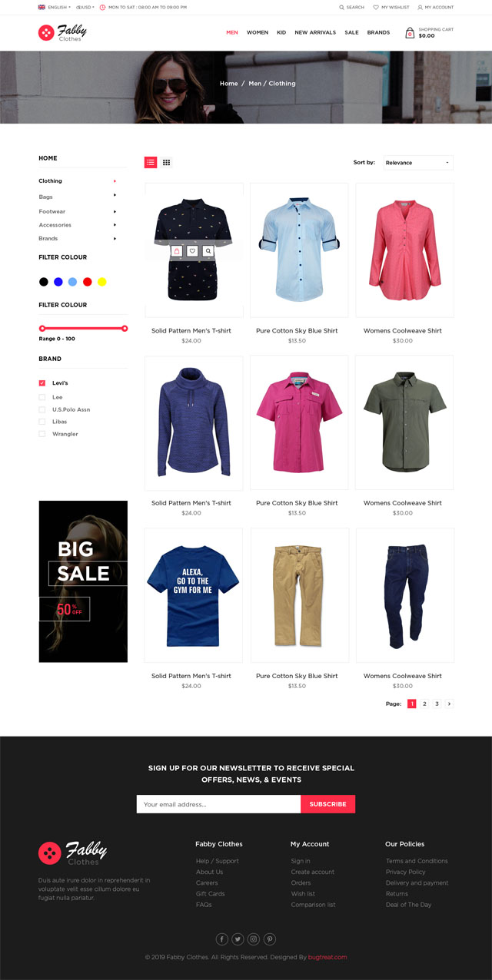
Task: Switch to list view layout icon
Action: [x=151, y=162]
